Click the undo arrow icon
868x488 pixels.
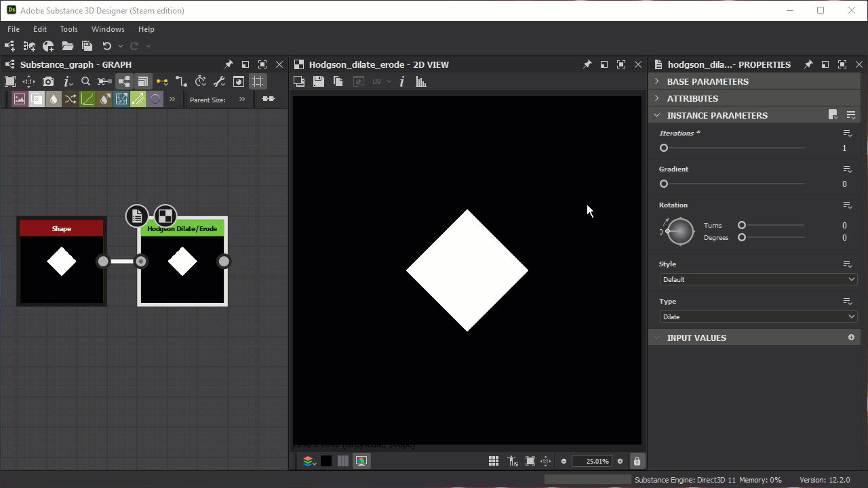click(106, 46)
